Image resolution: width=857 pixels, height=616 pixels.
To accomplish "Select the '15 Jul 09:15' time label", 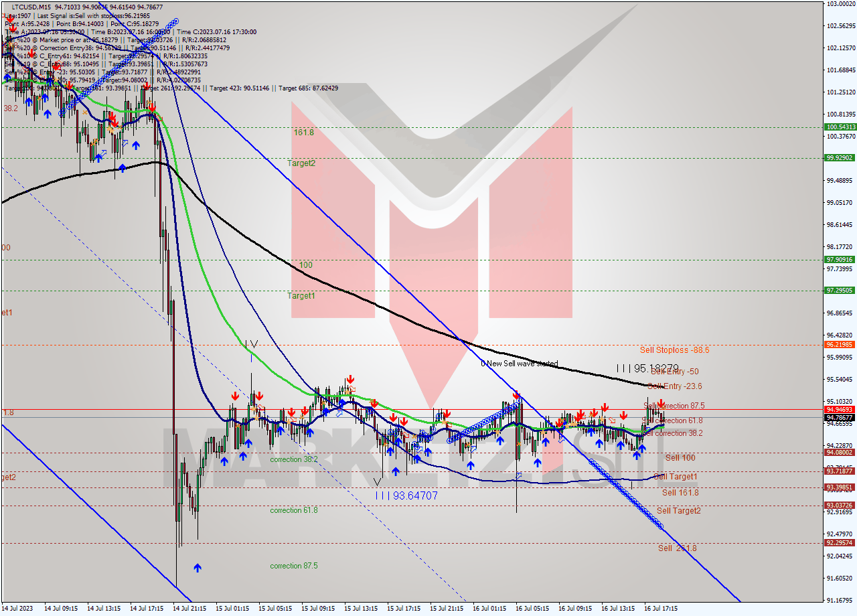I will [318, 609].
